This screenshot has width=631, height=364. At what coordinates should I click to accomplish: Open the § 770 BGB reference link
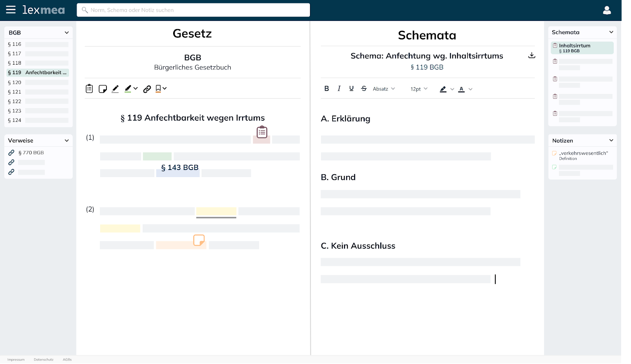click(x=31, y=153)
